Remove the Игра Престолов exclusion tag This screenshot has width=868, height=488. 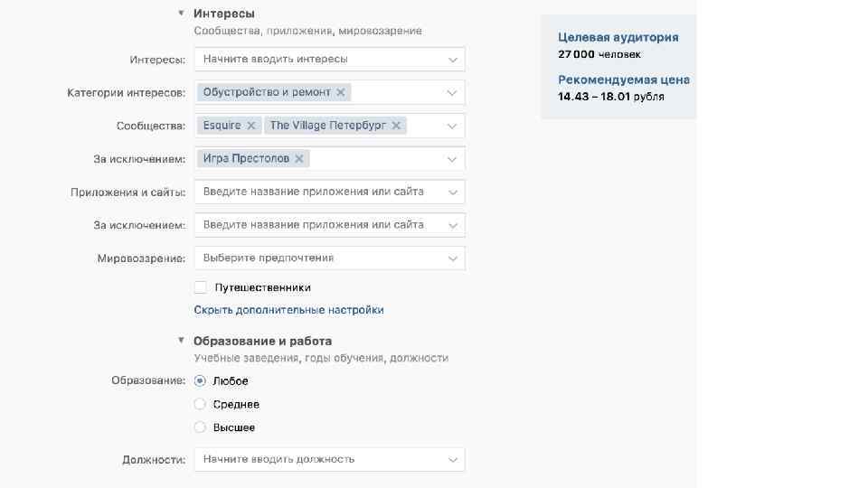click(299, 159)
